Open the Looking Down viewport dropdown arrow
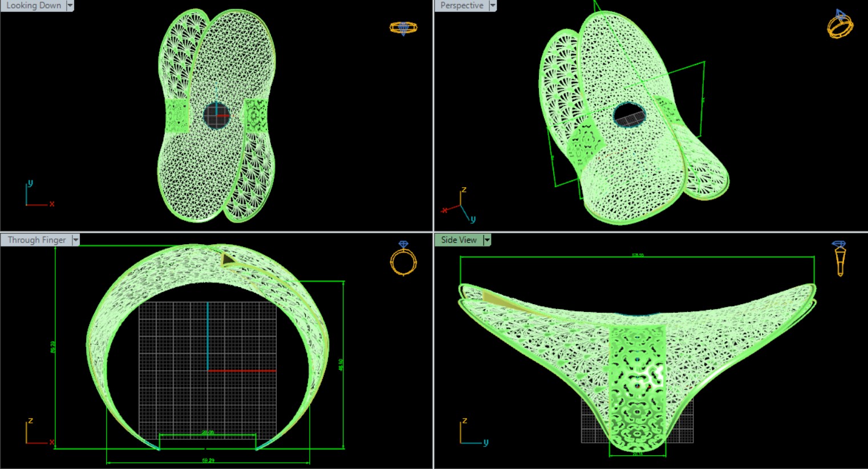The image size is (868, 469). coord(70,6)
